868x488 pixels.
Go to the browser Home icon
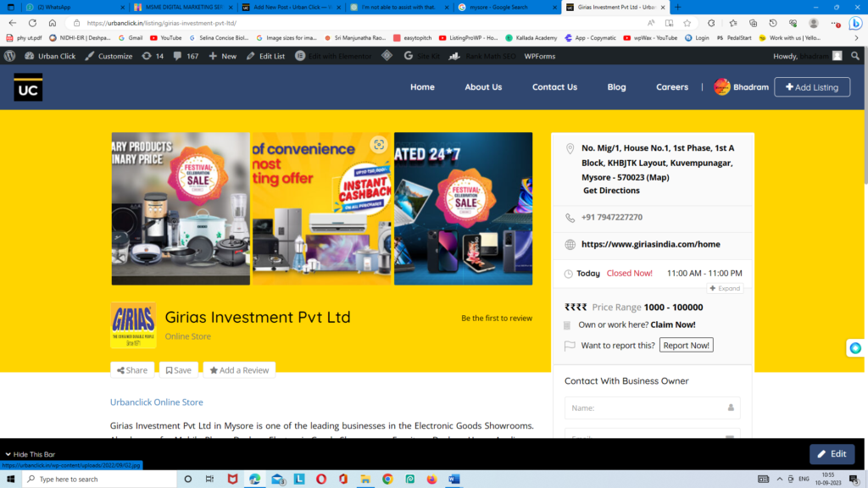pos(53,23)
